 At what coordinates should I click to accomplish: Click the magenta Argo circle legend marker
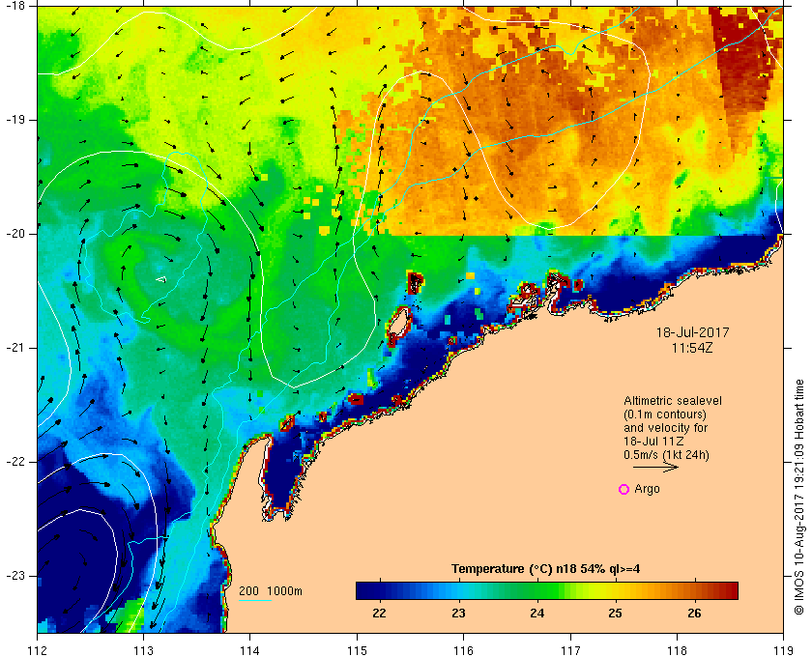(624, 489)
